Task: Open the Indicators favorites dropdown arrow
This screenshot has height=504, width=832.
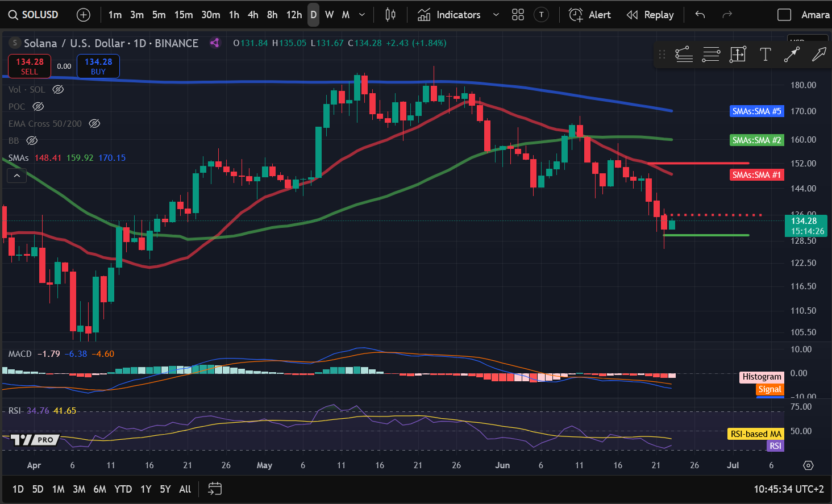Action: click(x=496, y=15)
